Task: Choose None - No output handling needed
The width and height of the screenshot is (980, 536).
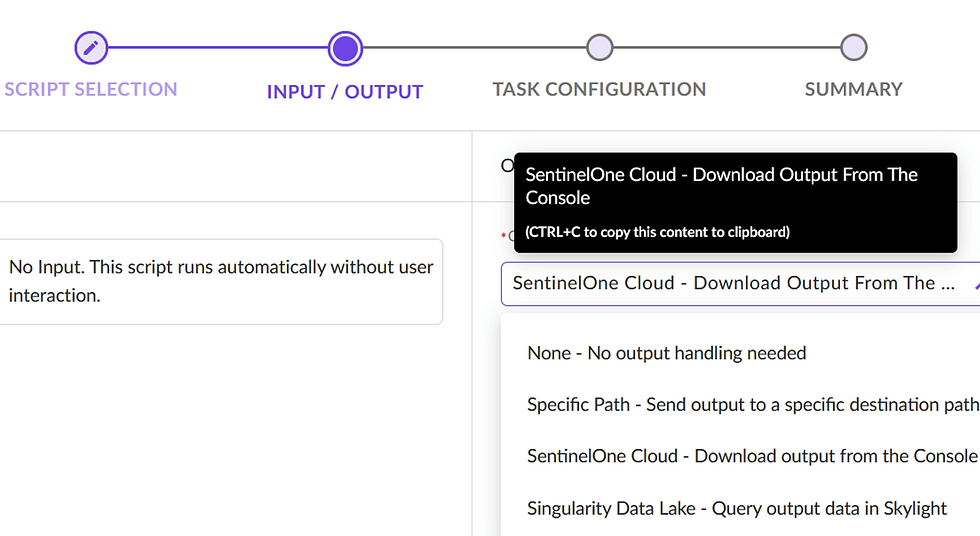Action: point(666,353)
